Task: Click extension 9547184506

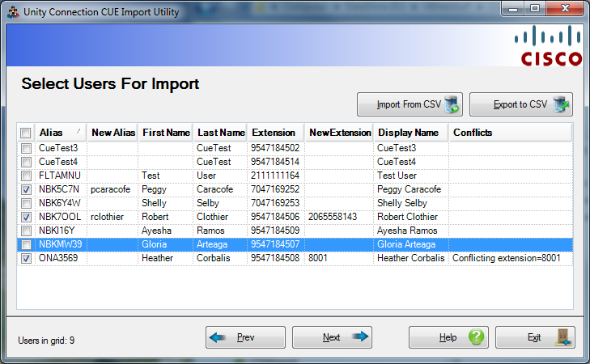Action: pos(275,217)
